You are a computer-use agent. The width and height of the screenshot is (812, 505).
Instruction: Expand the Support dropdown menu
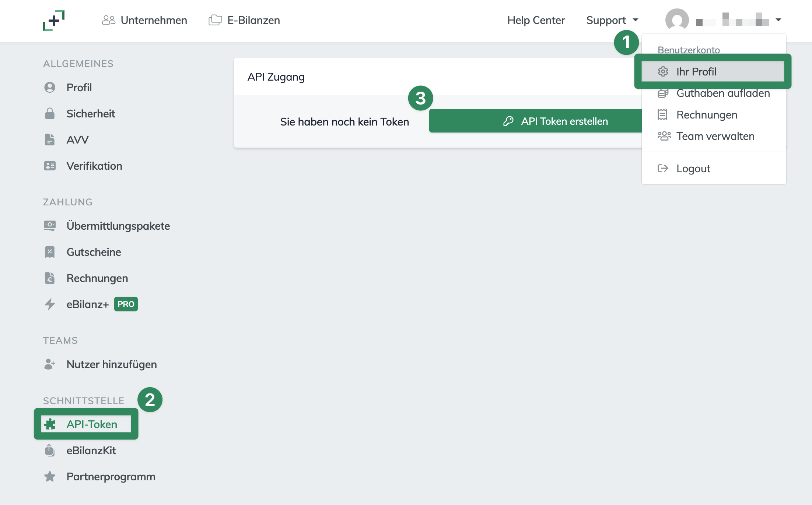[x=612, y=20]
